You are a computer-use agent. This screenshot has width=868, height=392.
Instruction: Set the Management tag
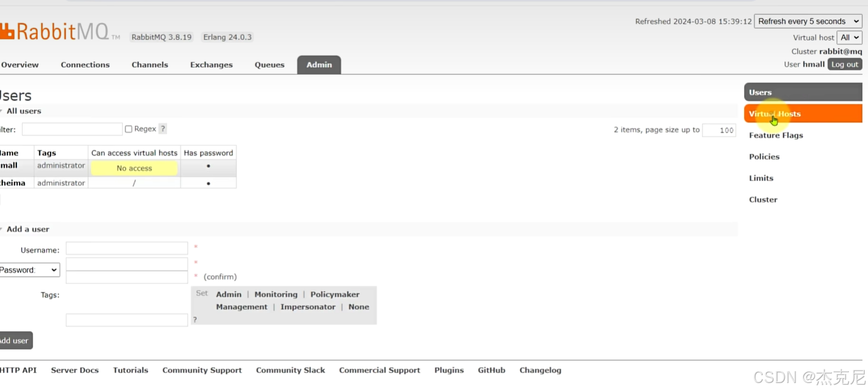[241, 307]
